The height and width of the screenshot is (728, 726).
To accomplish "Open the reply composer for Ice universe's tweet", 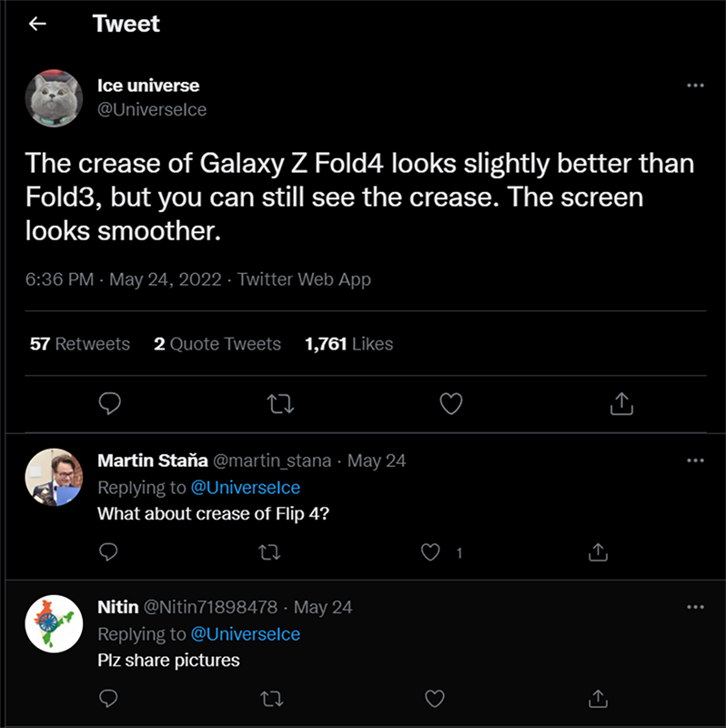I will point(110,403).
